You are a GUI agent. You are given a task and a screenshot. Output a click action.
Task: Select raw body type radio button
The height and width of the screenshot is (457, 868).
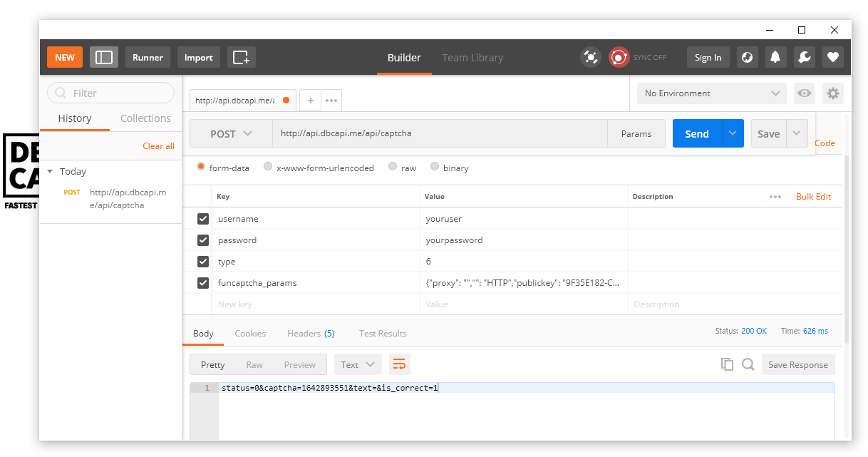point(393,168)
